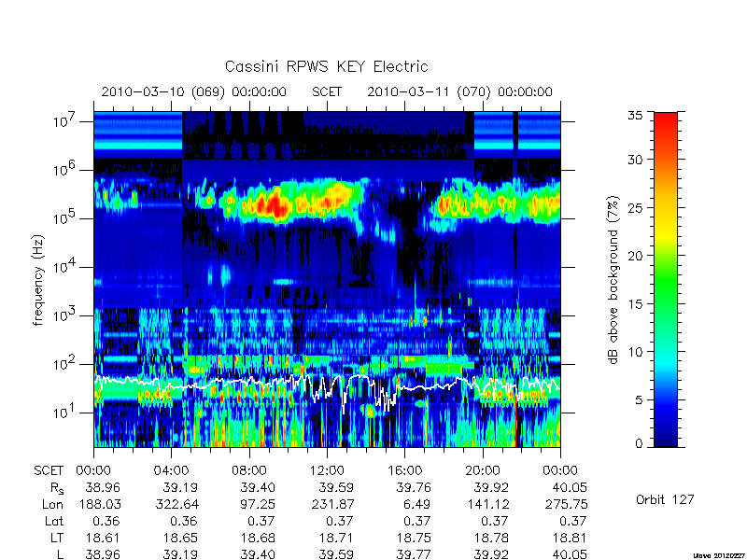
Task: Click the "SCET" label between the two dates
Action: coord(327,91)
